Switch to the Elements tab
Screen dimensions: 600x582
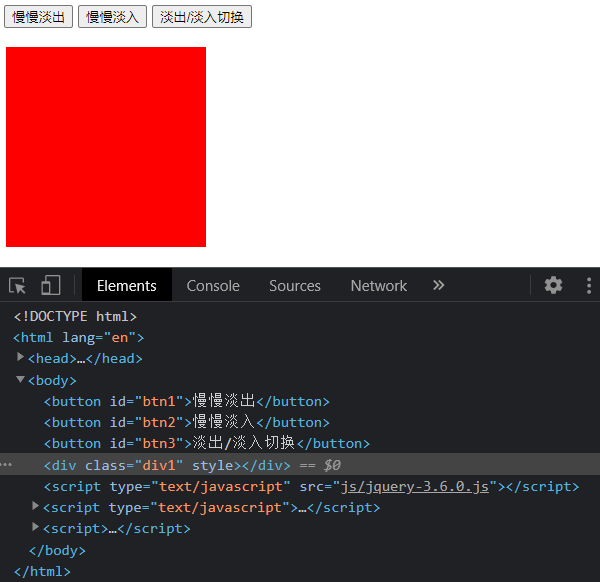(x=127, y=285)
